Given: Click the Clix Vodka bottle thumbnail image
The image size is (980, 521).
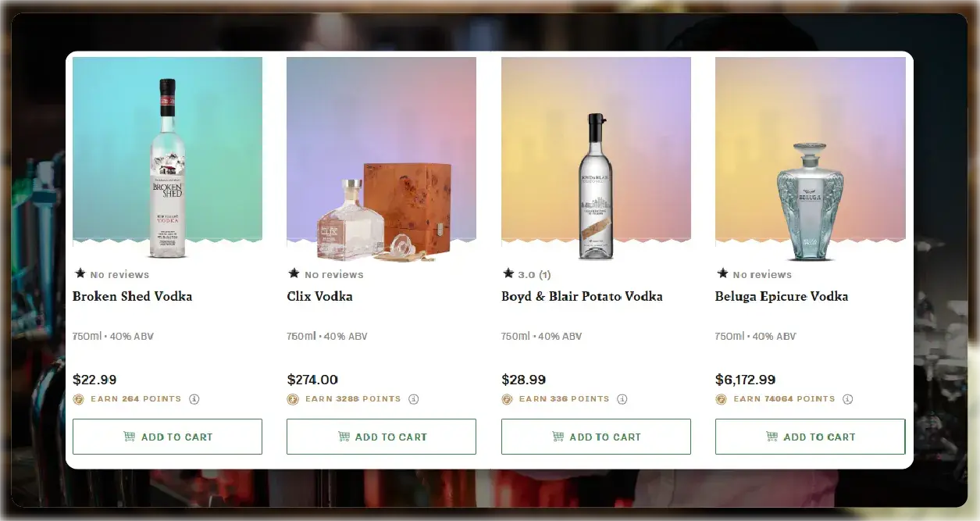Looking at the screenshot, I should tap(381, 156).
